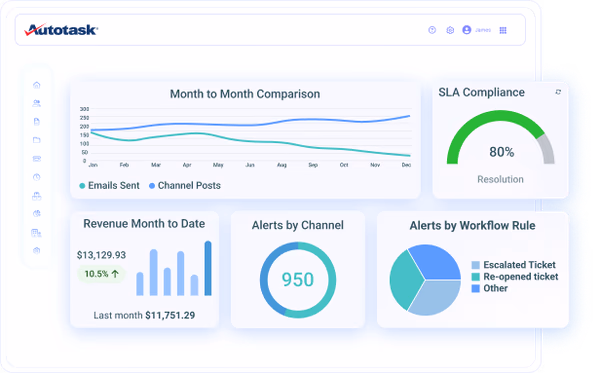Screen dimensions: 600x373
Task: Click the SLA Compliance title
Action: coord(481,92)
